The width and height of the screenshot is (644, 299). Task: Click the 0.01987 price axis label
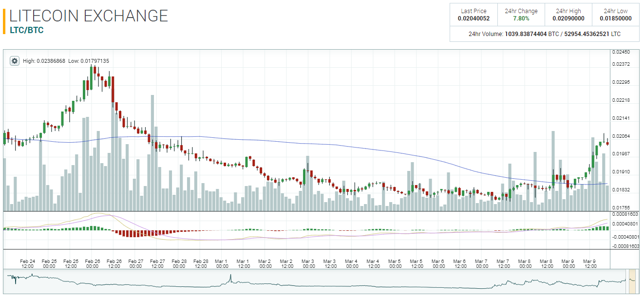tap(621, 154)
